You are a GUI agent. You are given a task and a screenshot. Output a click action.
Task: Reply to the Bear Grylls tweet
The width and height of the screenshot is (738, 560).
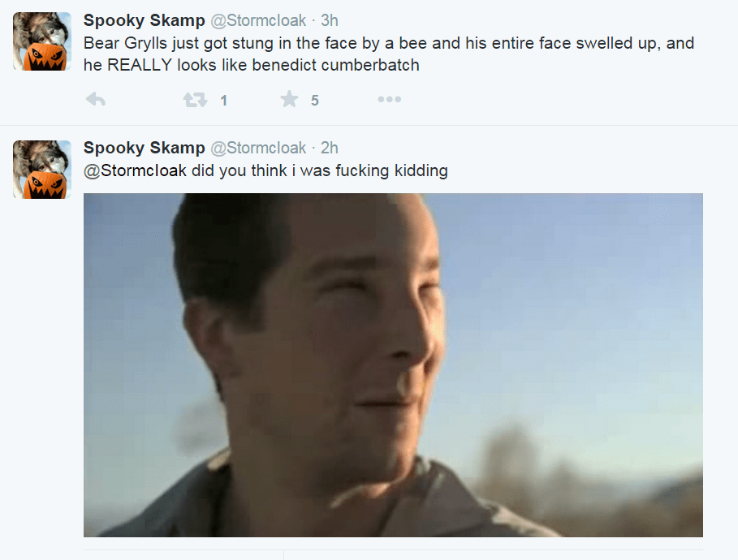point(96,99)
